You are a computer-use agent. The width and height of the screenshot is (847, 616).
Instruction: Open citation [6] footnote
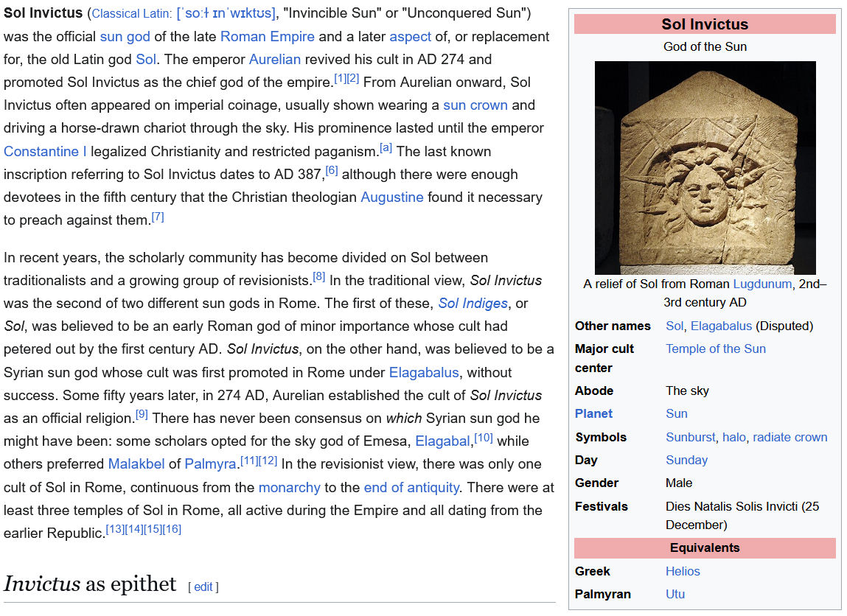(332, 171)
